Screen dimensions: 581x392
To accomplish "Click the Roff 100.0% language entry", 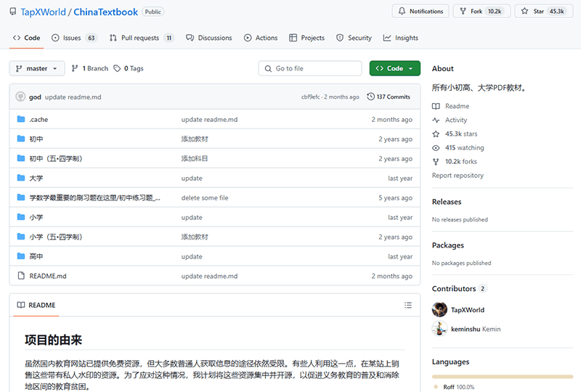I will coord(455,387).
